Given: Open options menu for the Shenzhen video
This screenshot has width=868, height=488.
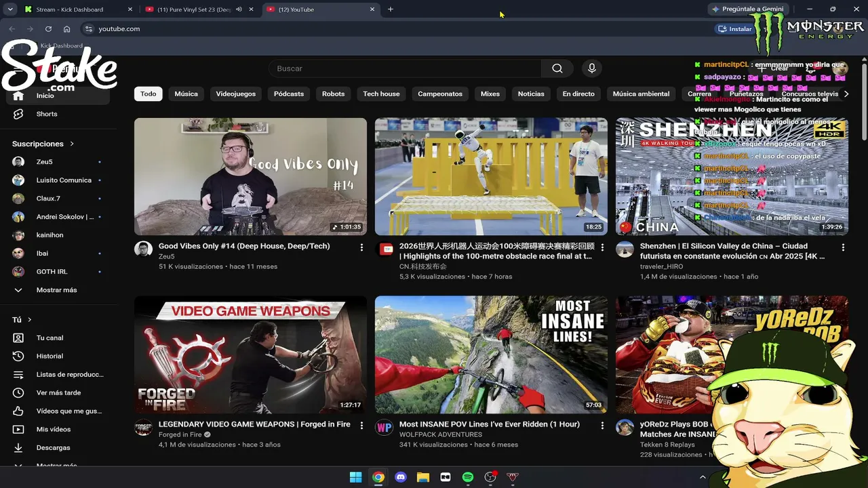Looking at the screenshot, I should tap(843, 247).
